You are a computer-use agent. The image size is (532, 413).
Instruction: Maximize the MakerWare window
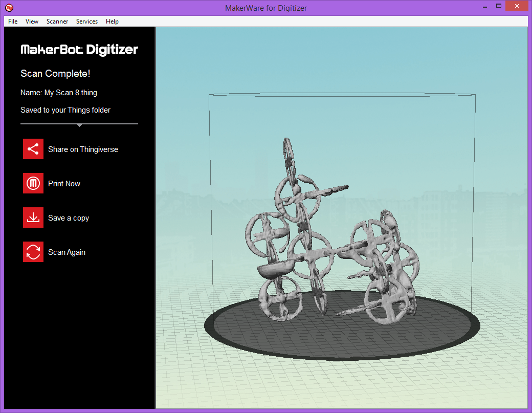[499, 6]
